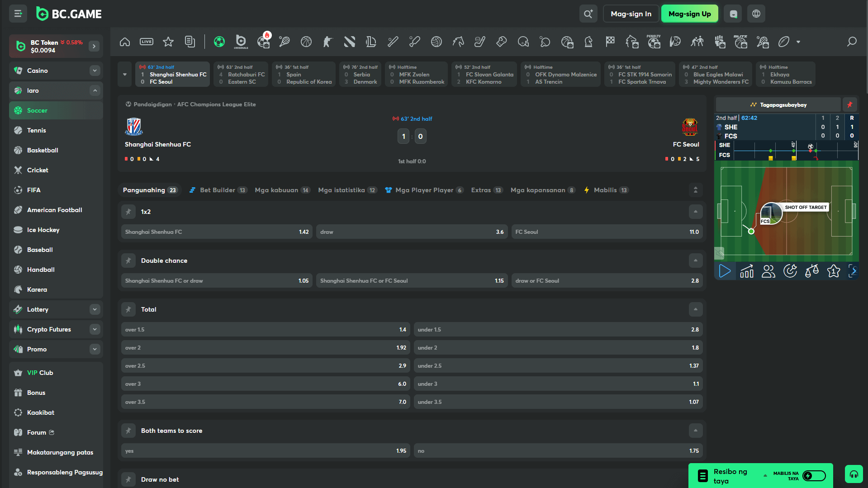Open head-to-head scales icon in tracker
The width and height of the screenshot is (868, 488).
(812, 271)
